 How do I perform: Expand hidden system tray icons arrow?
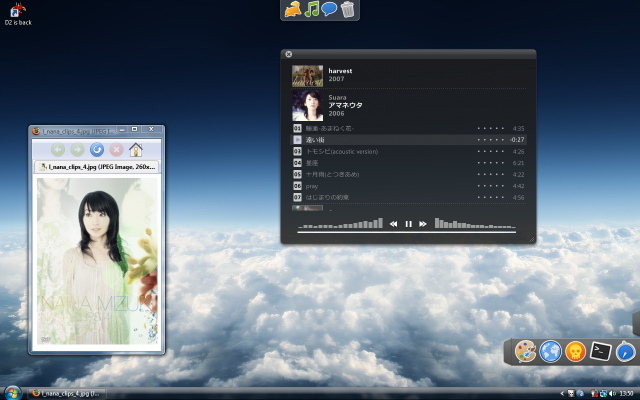pyautogui.click(x=562, y=393)
